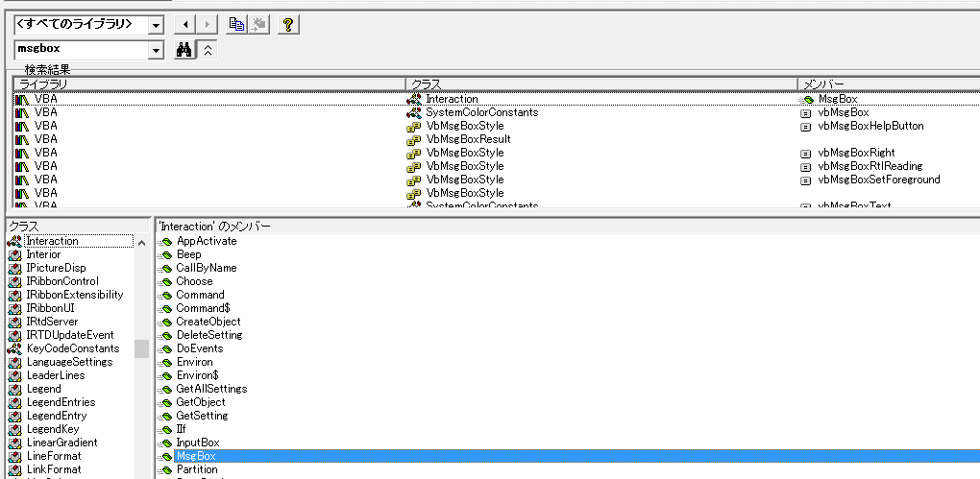
Task: Sort results by the ライブラリ column header
Action: (x=209, y=84)
